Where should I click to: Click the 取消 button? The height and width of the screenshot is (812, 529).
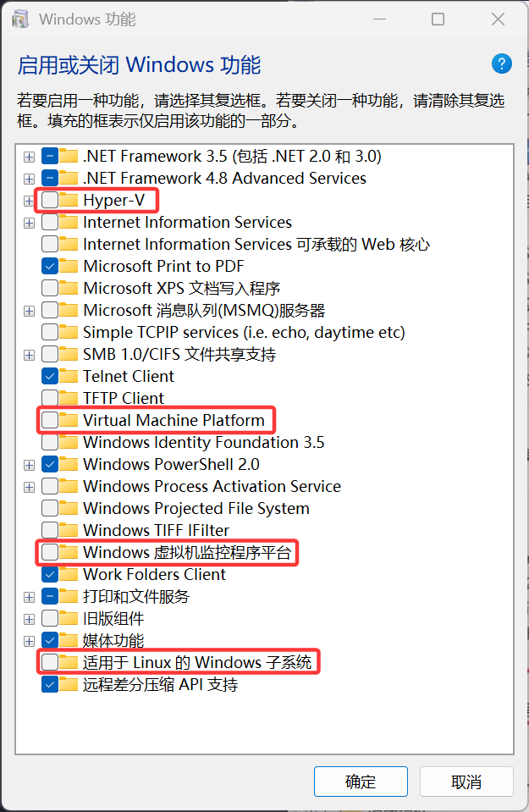(x=466, y=782)
